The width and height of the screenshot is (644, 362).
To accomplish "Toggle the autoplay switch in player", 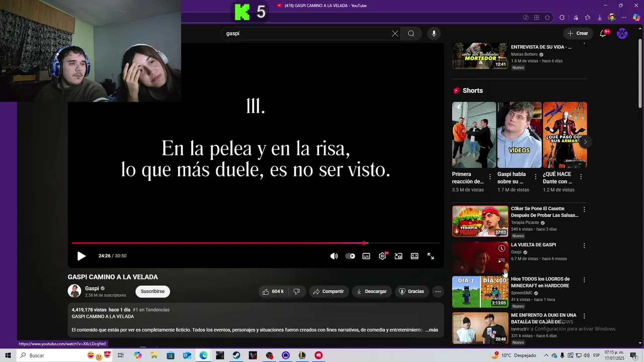I will tap(350, 256).
